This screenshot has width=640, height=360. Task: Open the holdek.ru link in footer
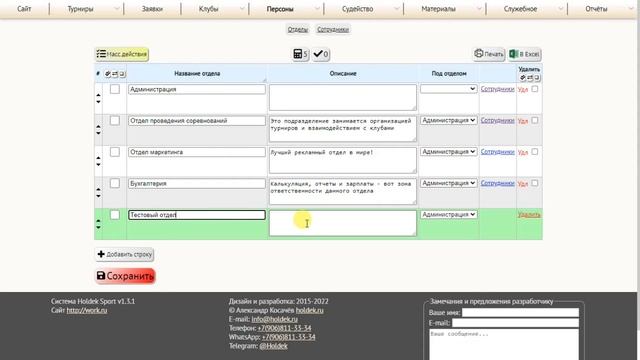(309, 310)
